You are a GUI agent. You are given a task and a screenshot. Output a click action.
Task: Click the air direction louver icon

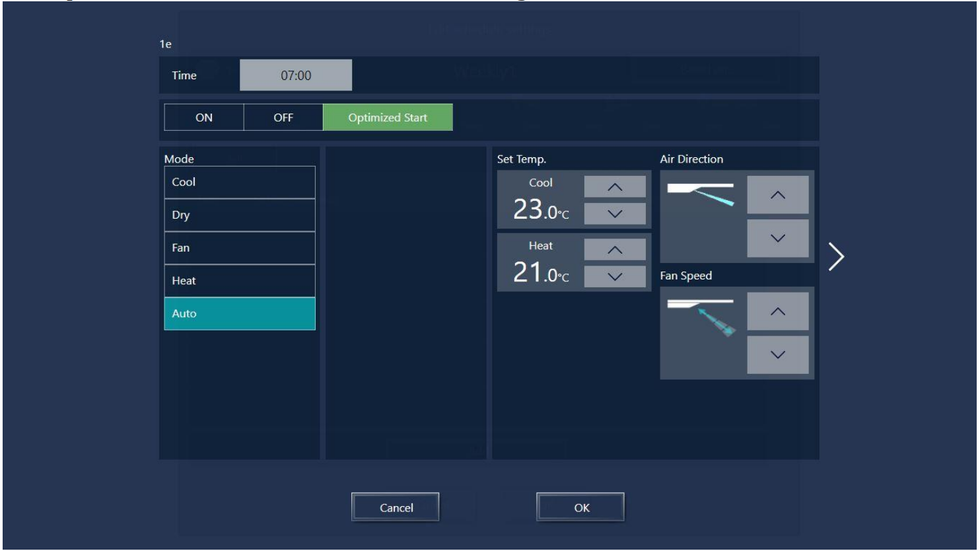pyautogui.click(x=701, y=194)
